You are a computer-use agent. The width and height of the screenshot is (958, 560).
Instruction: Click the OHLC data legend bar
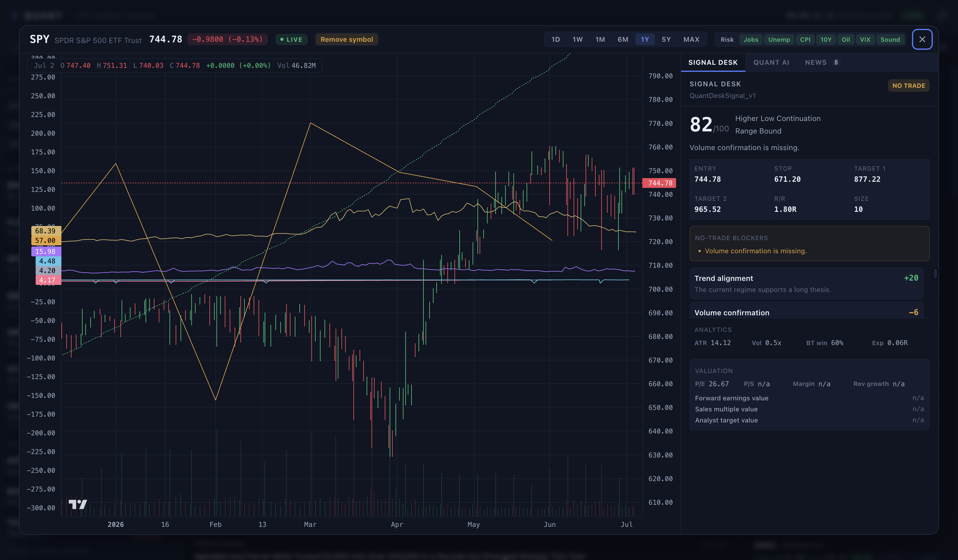[x=175, y=65]
